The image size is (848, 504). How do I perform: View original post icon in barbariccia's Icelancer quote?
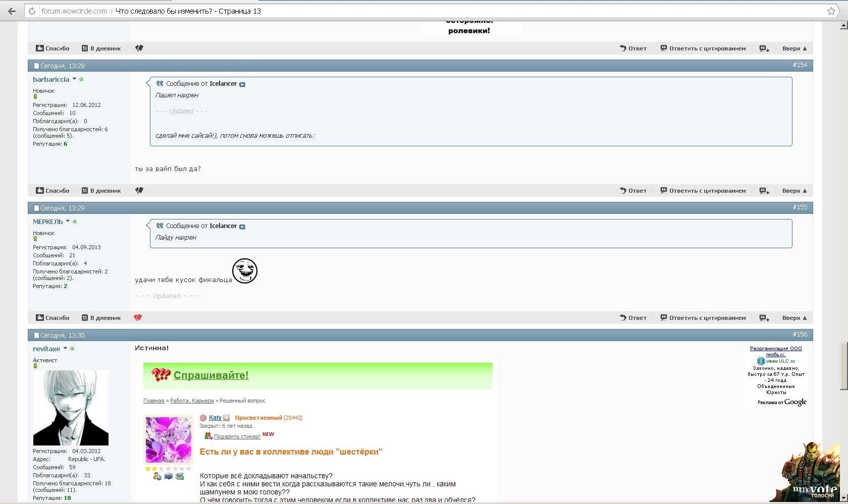[x=242, y=84]
